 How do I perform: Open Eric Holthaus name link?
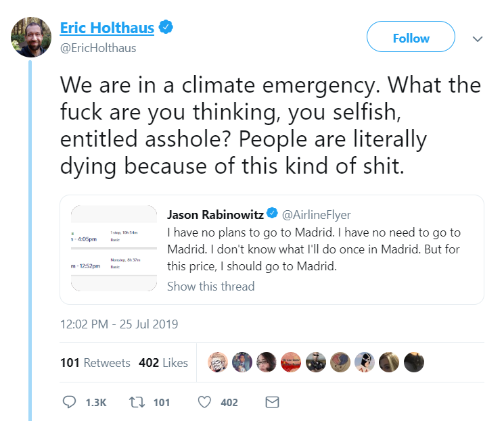tap(107, 28)
